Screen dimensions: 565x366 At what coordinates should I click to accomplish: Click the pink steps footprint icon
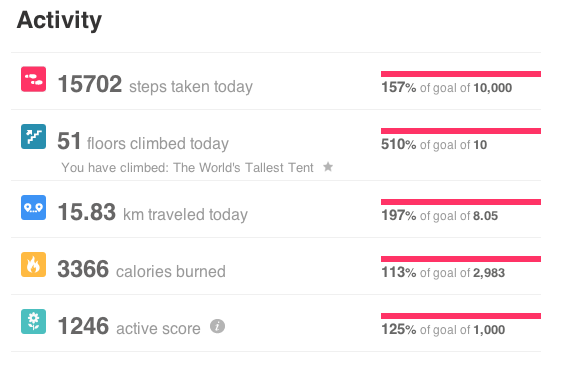tap(33, 79)
